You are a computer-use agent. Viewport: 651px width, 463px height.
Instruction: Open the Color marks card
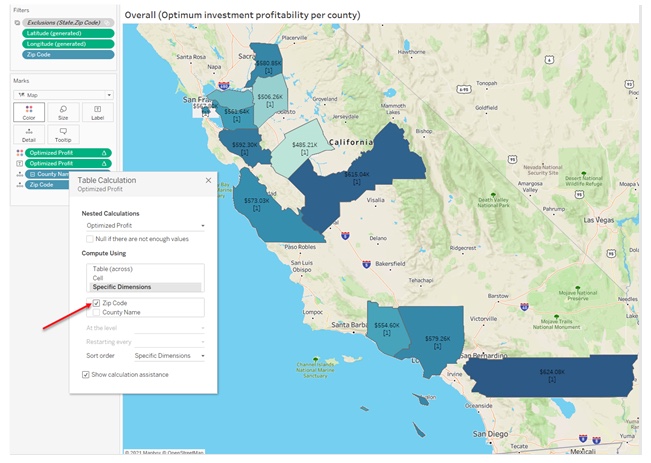click(x=29, y=113)
